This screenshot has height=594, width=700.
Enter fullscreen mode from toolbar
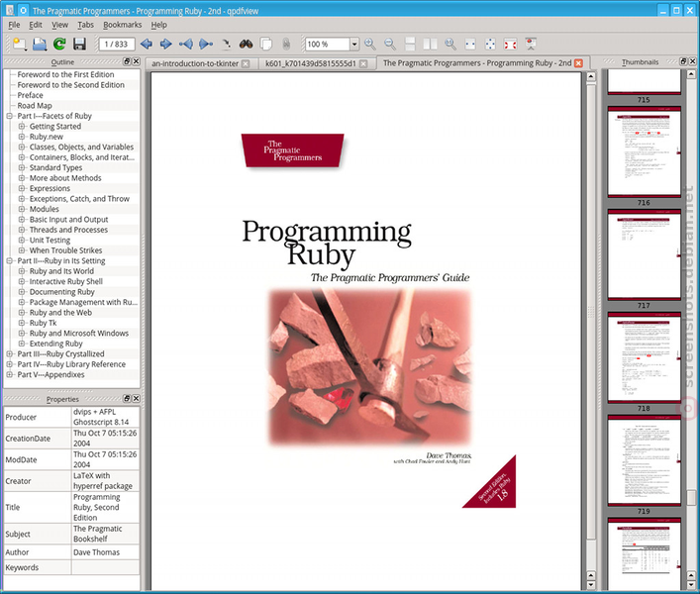point(510,44)
